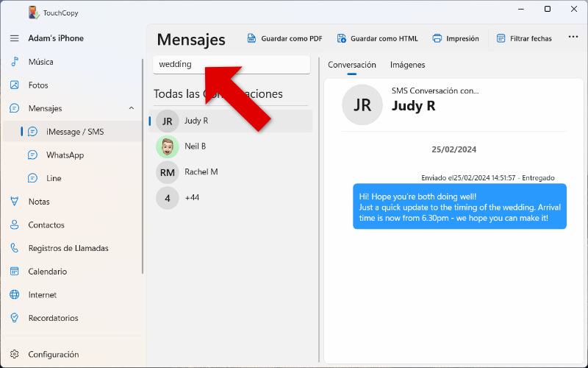Maximize the TouchCopy window

[548, 9]
